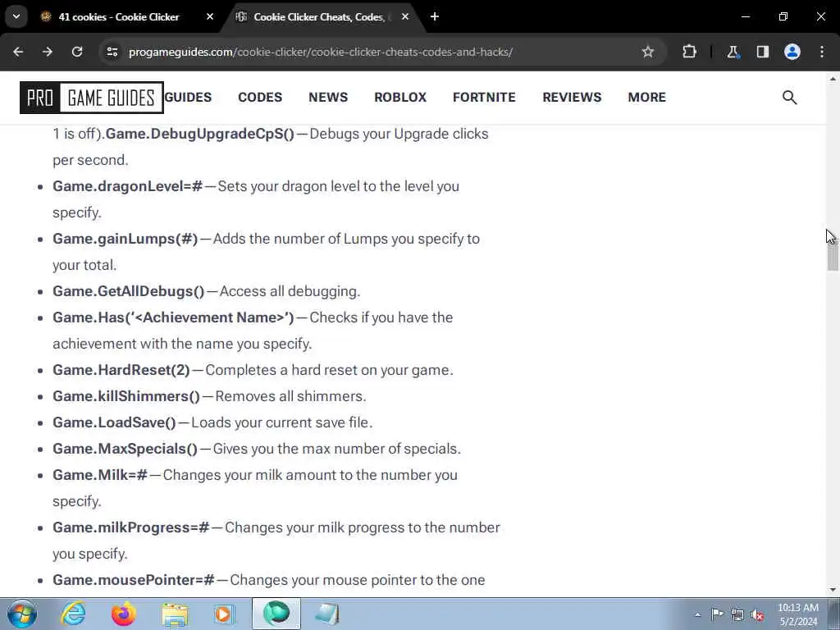Click the Pro Game Guides logo
The height and width of the screenshot is (630, 840).
click(x=92, y=98)
